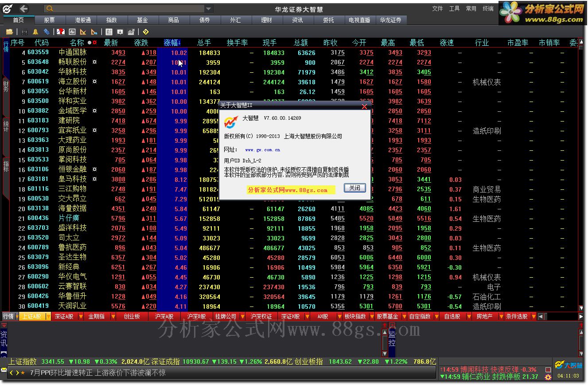
Task: Sort by the 换手率 column header
Action: click(237, 43)
